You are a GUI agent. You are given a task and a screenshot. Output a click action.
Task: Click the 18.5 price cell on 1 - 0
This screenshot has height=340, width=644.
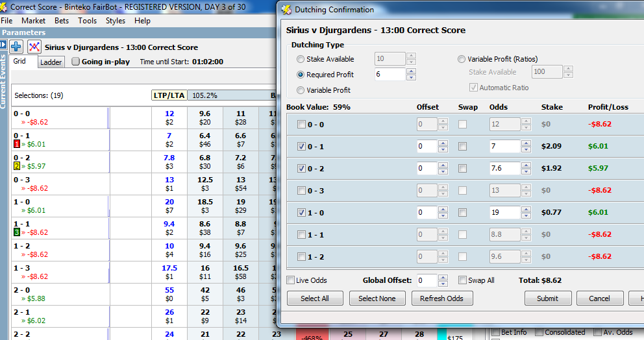click(205, 206)
